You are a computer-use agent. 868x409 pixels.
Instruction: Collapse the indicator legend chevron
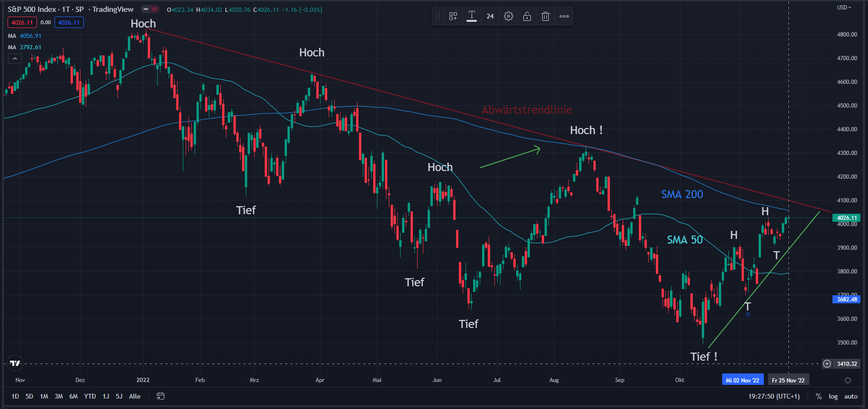(x=15, y=59)
